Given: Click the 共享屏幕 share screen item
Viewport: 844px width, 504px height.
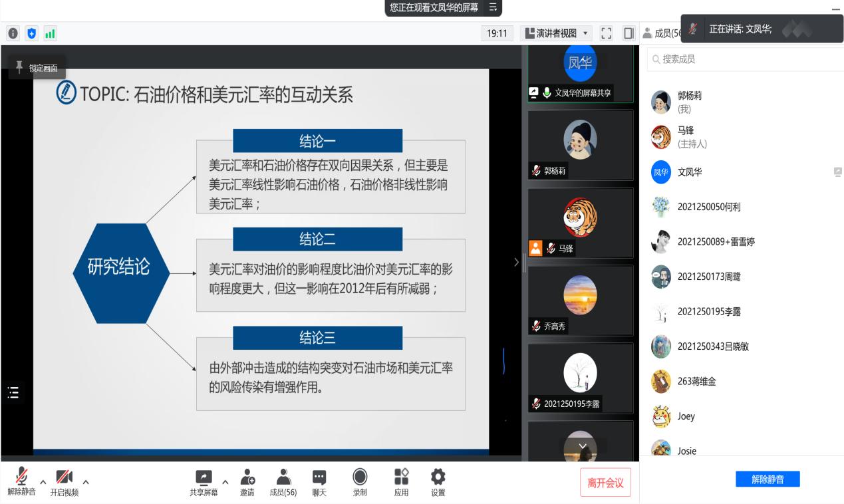Looking at the screenshot, I should [x=203, y=482].
